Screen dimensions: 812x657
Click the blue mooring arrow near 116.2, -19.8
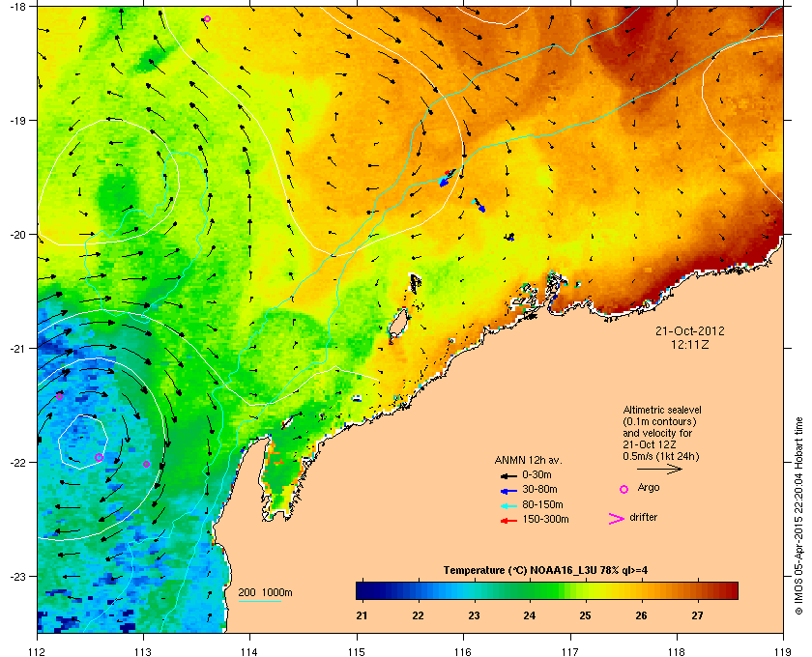coord(478,205)
